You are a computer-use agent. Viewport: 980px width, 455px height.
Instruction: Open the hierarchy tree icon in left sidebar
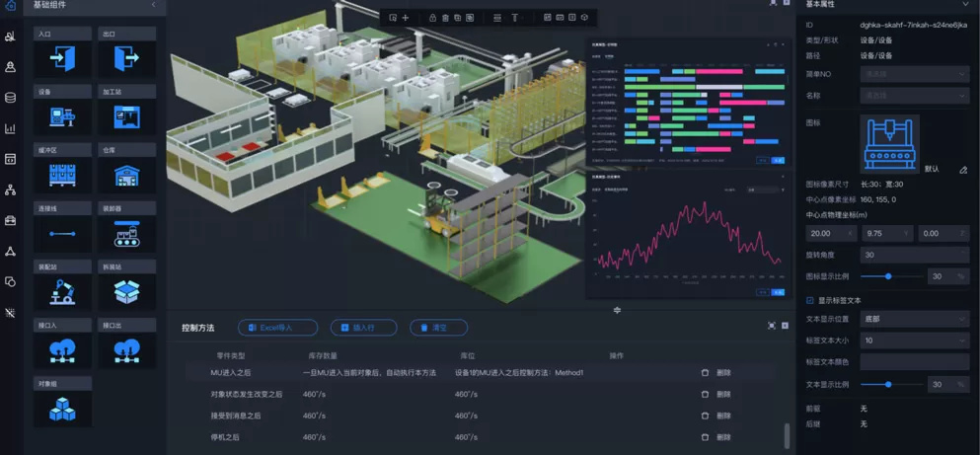coord(10,190)
